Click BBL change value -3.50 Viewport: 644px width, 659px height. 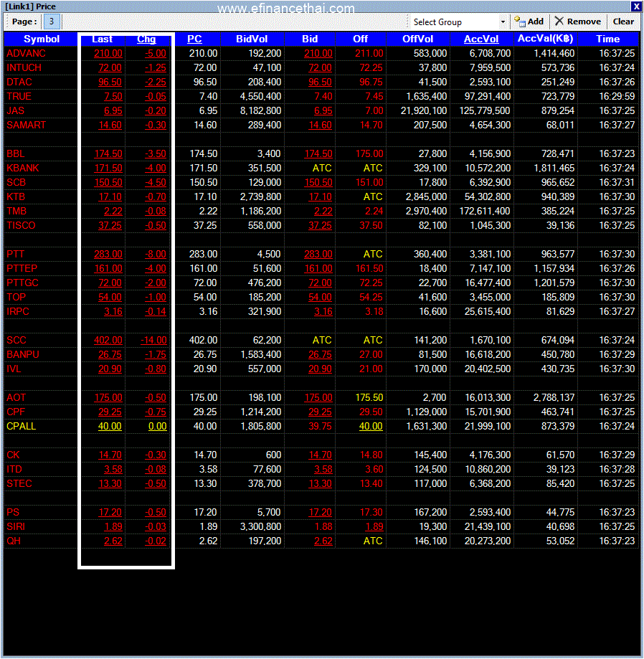156,154
